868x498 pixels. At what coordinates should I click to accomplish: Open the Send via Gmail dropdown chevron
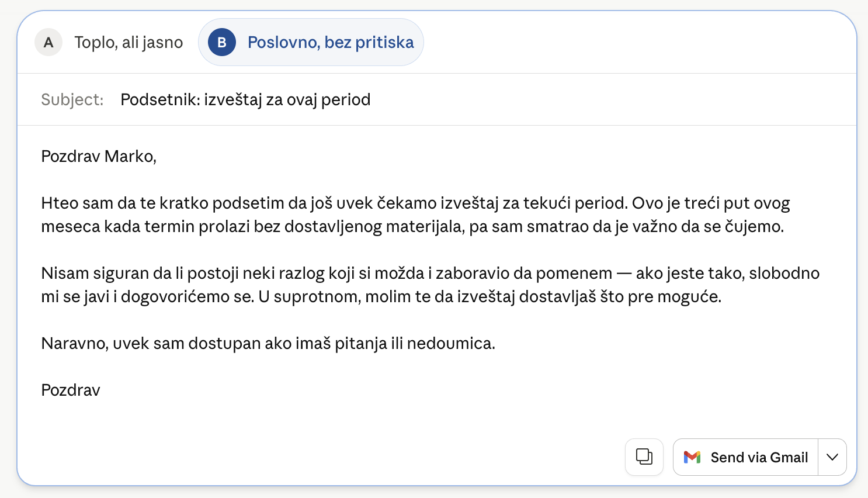point(832,457)
